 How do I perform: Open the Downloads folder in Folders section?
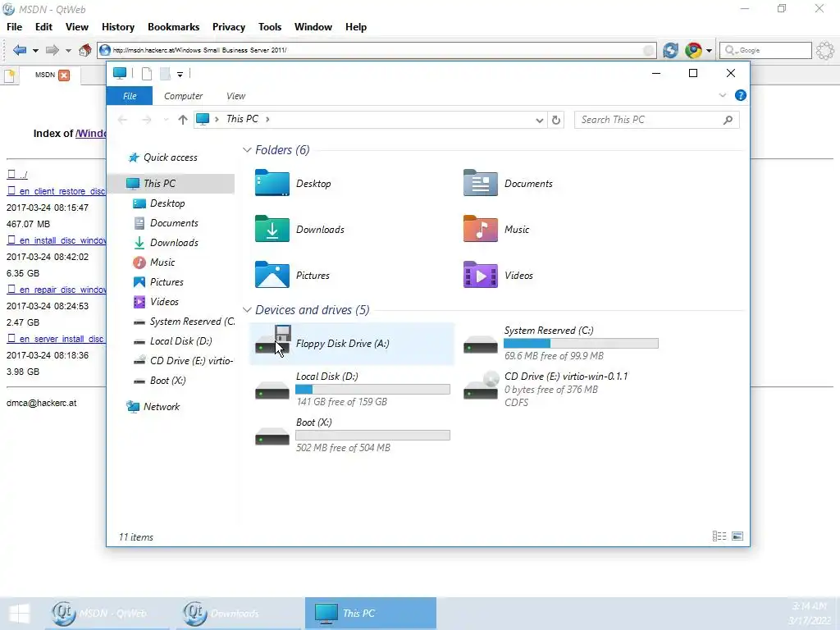click(x=272, y=230)
